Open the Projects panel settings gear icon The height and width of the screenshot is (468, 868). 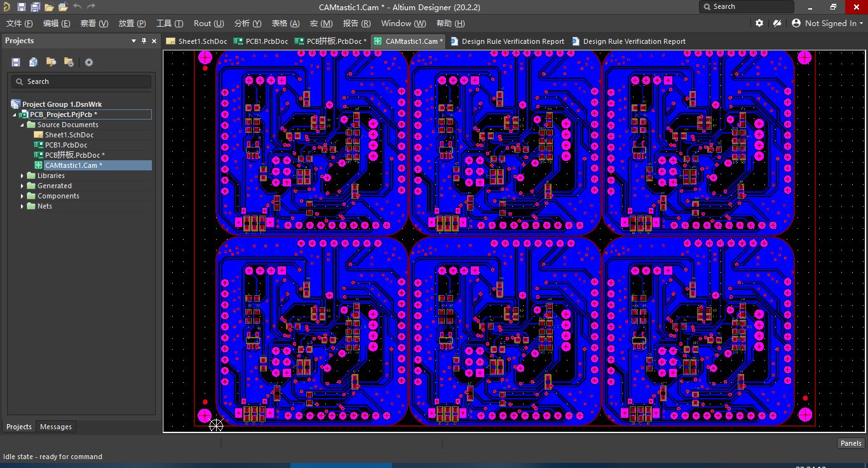pyautogui.click(x=88, y=62)
